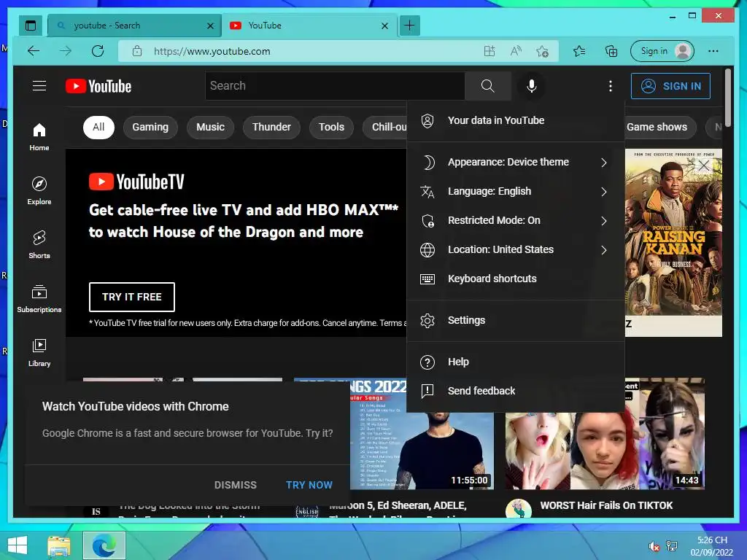Select the Gaming filter chip
This screenshot has width=747, height=560.
click(x=150, y=127)
